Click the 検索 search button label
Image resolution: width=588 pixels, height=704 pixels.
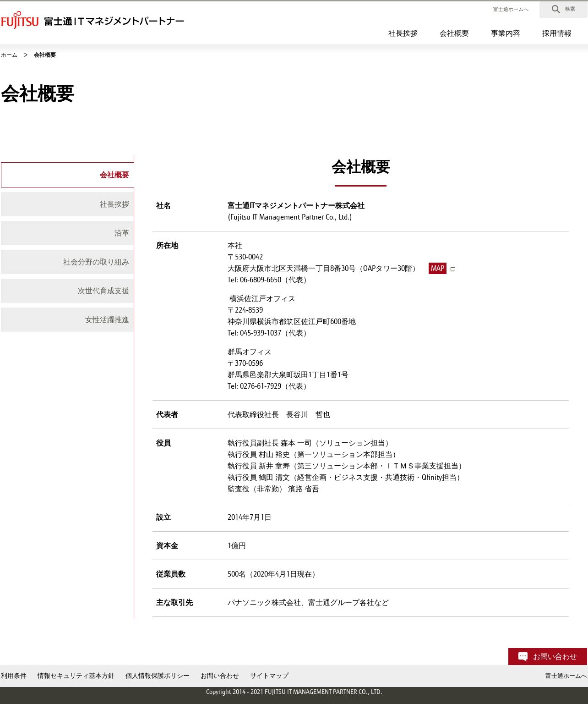pyautogui.click(x=570, y=9)
